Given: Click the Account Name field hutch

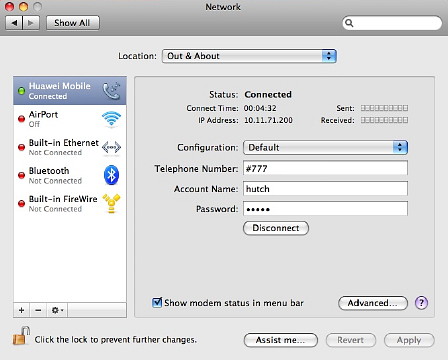Looking at the screenshot, I should [325, 189].
